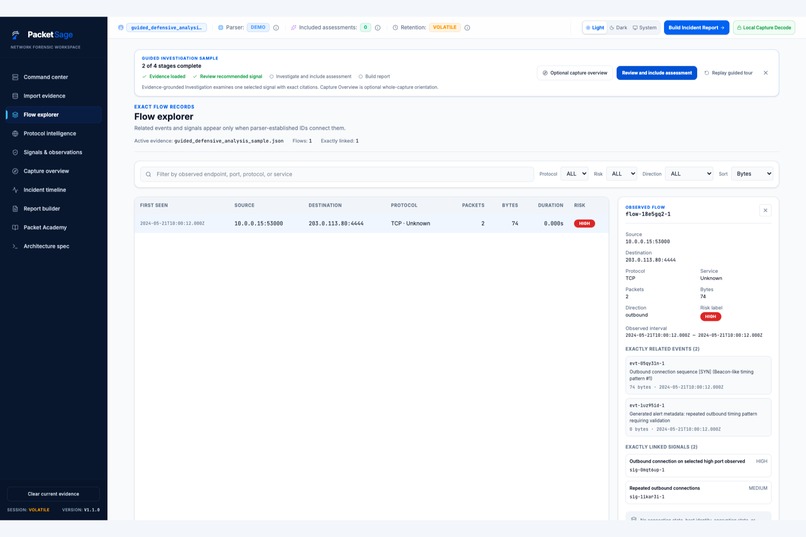Click the guided_defensive_analysis evidence chip
This screenshot has height=537, width=806.
click(167, 28)
